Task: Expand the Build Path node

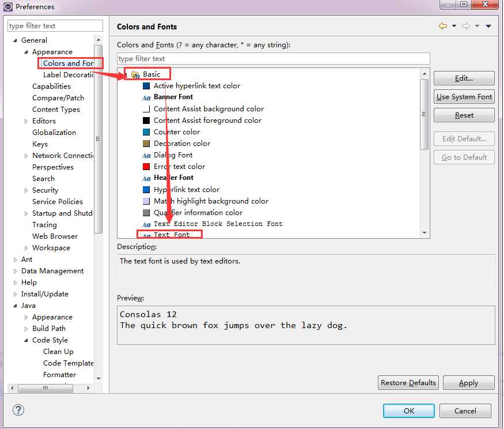Action: click(x=26, y=329)
